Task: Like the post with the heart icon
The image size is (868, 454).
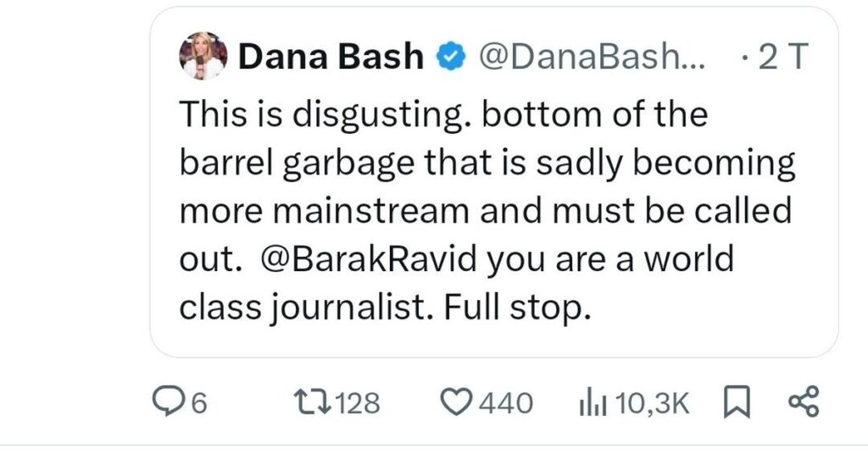Action: [457, 402]
